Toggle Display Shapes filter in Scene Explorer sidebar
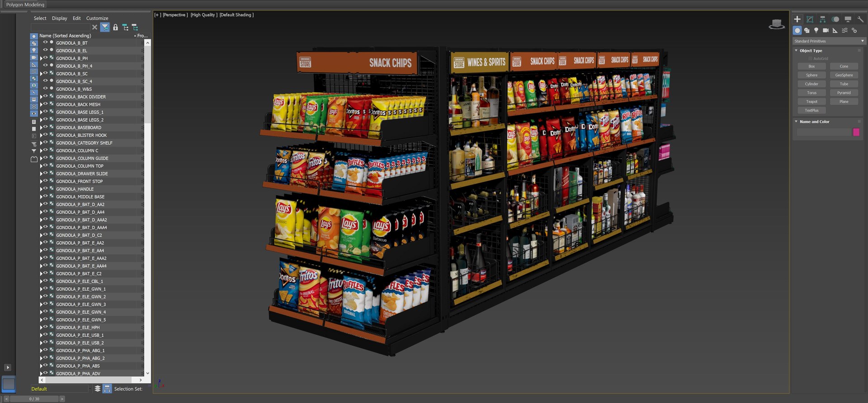The image size is (868, 403). 34,43
